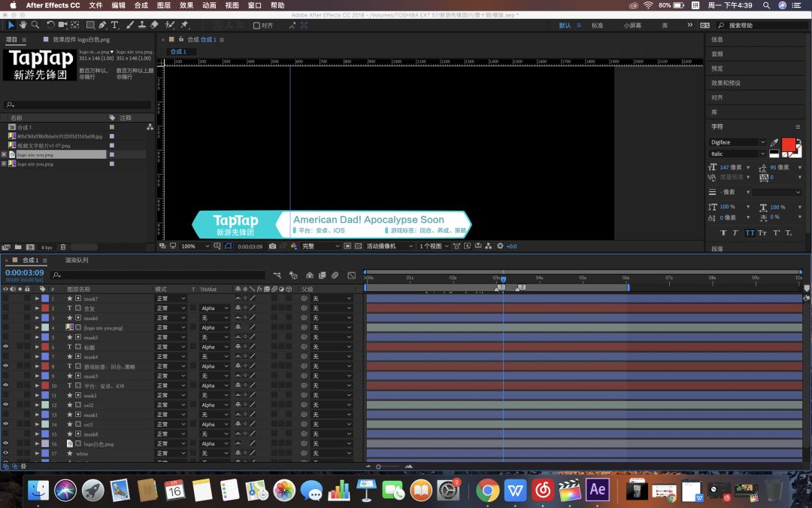This screenshot has height=508, width=812.
Task: Expand the mask7 layer properties
Action: click(37, 299)
